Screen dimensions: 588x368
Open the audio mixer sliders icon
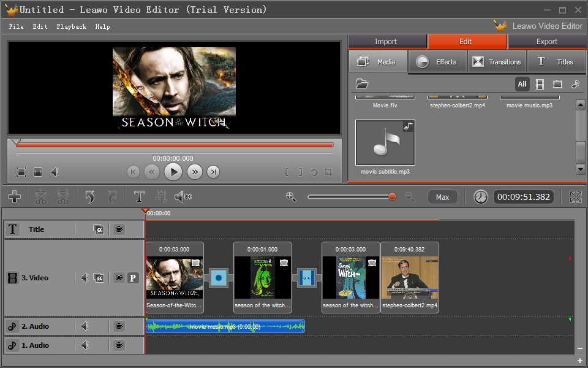(x=161, y=196)
